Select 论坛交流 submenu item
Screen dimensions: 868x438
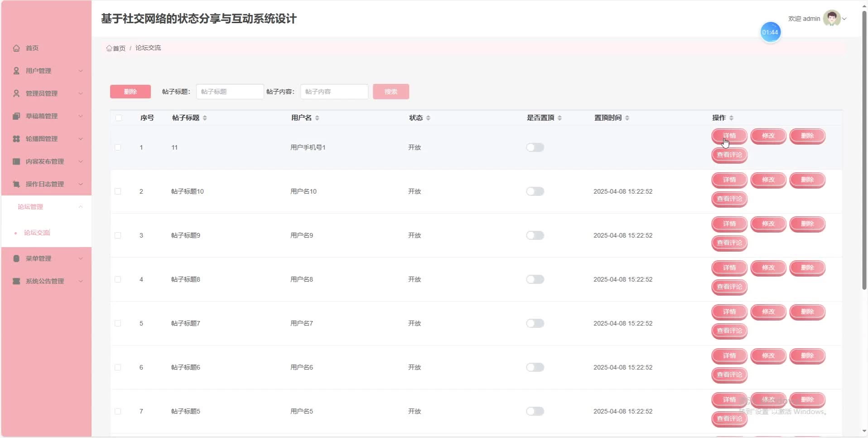pyautogui.click(x=37, y=233)
